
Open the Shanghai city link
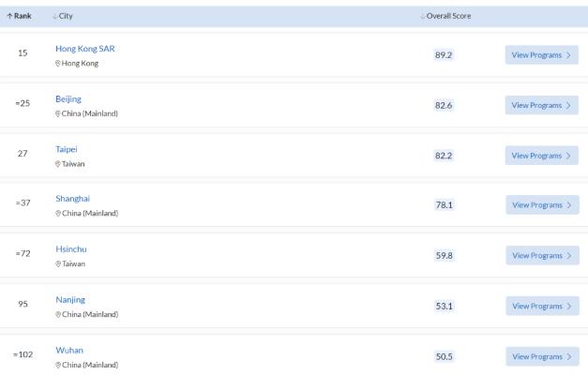click(x=73, y=199)
